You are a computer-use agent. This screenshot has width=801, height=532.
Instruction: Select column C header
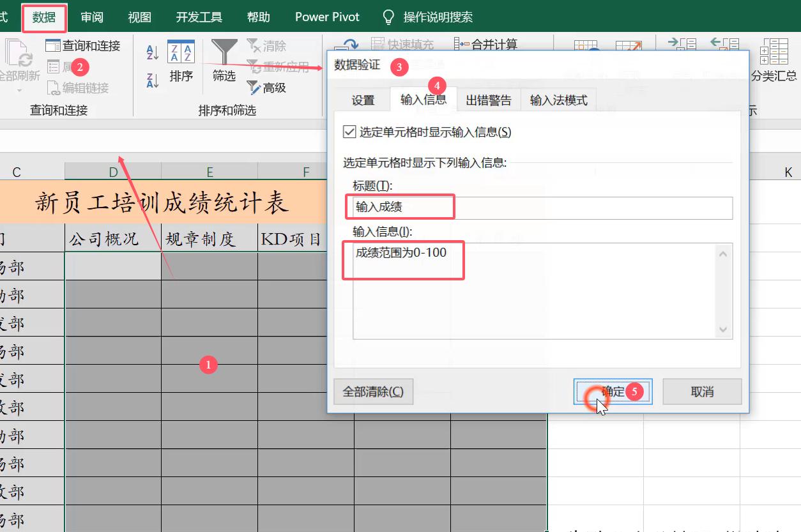click(x=17, y=172)
